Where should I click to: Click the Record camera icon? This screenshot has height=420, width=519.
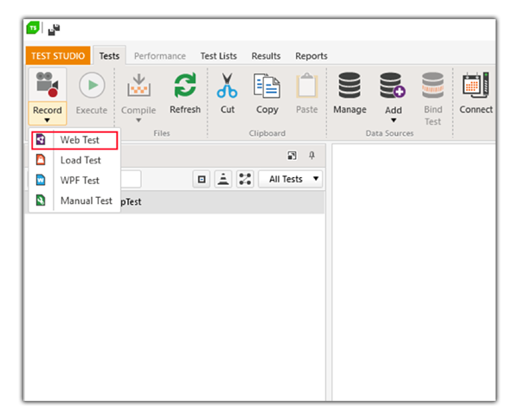click(48, 85)
